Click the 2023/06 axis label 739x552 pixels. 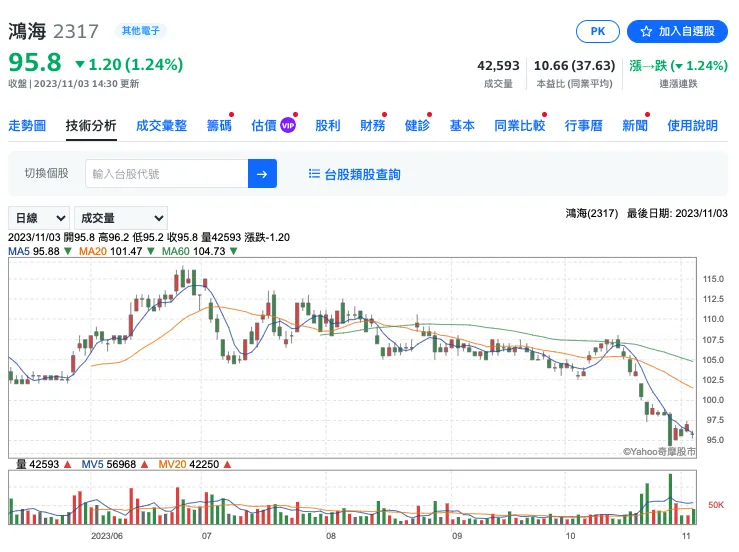[x=107, y=536]
